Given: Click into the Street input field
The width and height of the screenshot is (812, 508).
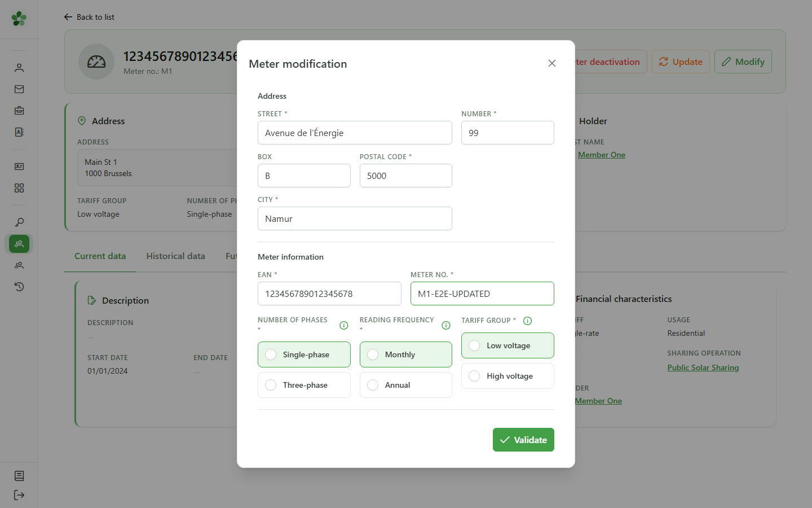Looking at the screenshot, I should coord(355,133).
